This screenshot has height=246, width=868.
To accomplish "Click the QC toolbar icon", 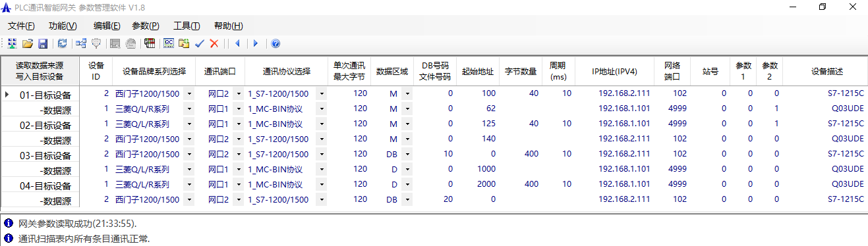I will pyautogui.click(x=168, y=43).
